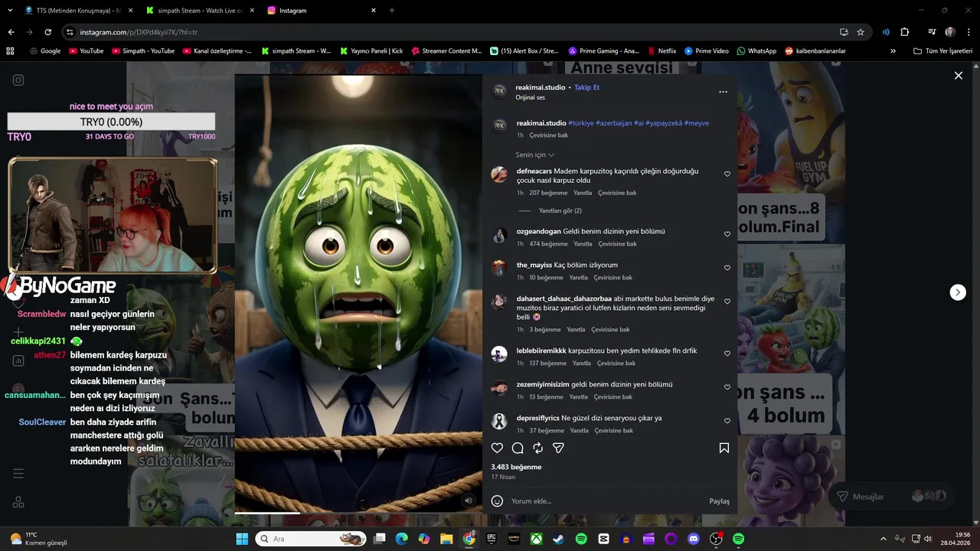Open the 'Yayıncı Paneli | Kick' bookmark
The height and width of the screenshot is (551, 980).
coord(371,51)
